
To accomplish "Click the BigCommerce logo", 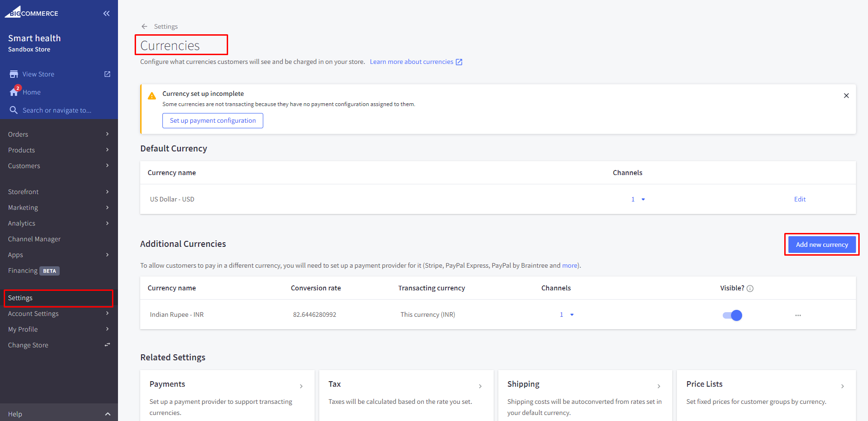I will pos(31,13).
